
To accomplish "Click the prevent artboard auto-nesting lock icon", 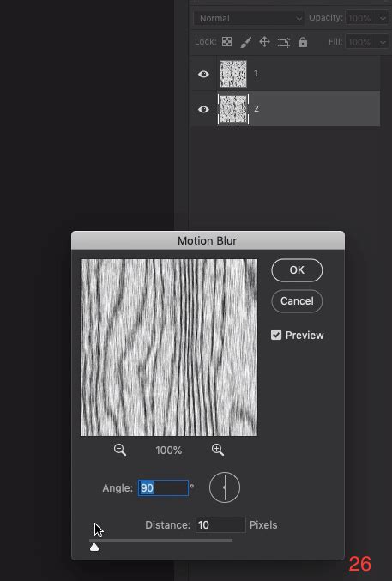I will [283, 43].
